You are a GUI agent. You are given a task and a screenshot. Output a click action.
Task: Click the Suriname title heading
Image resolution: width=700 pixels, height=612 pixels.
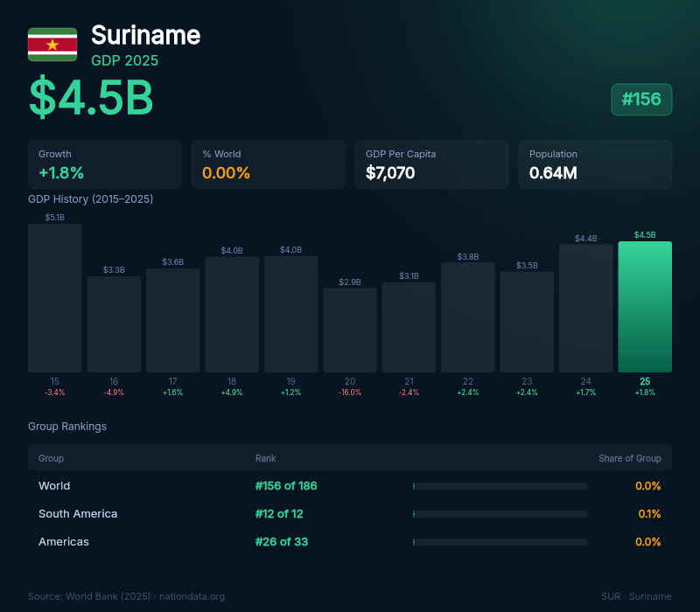tap(145, 35)
